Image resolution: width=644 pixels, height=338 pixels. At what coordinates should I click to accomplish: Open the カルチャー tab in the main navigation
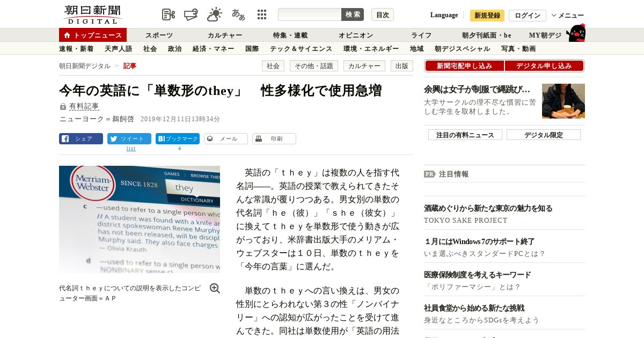pyautogui.click(x=225, y=35)
